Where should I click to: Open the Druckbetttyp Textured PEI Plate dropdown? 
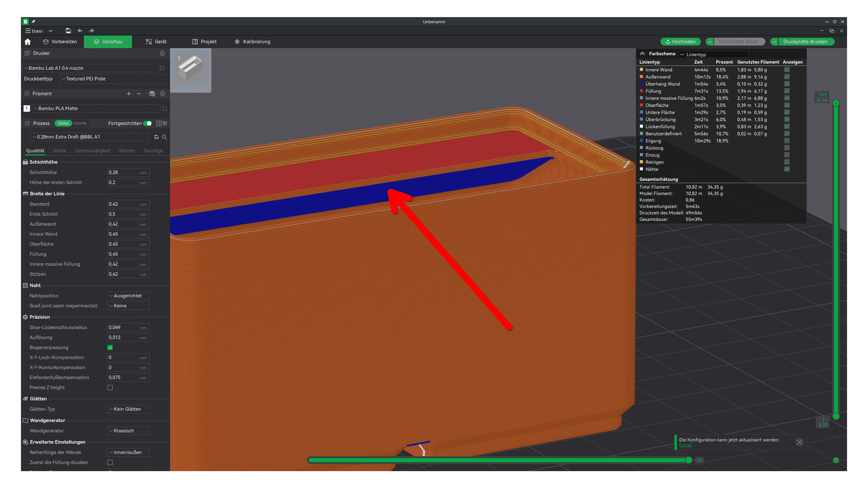[113, 79]
